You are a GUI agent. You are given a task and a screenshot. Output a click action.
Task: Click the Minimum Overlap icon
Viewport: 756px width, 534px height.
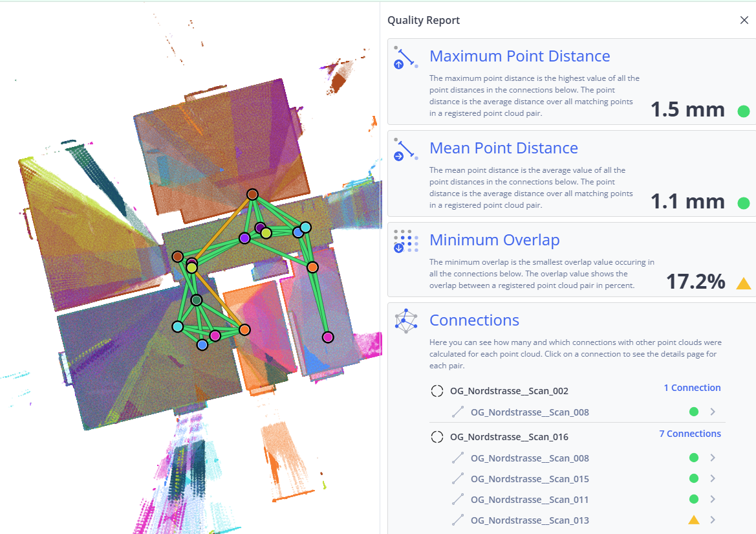pos(406,241)
